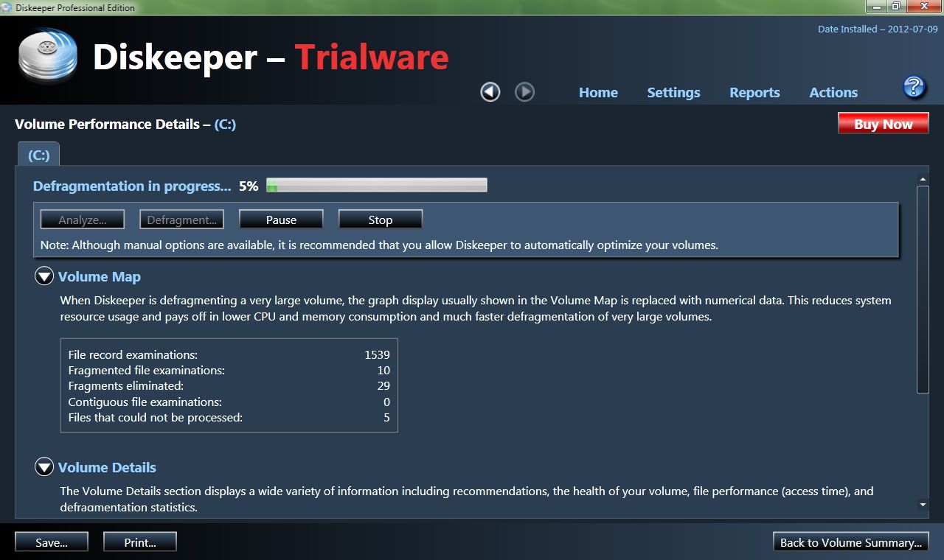Click the scrollbar up arrow
944x560 pixels.
pyautogui.click(x=923, y=178)
